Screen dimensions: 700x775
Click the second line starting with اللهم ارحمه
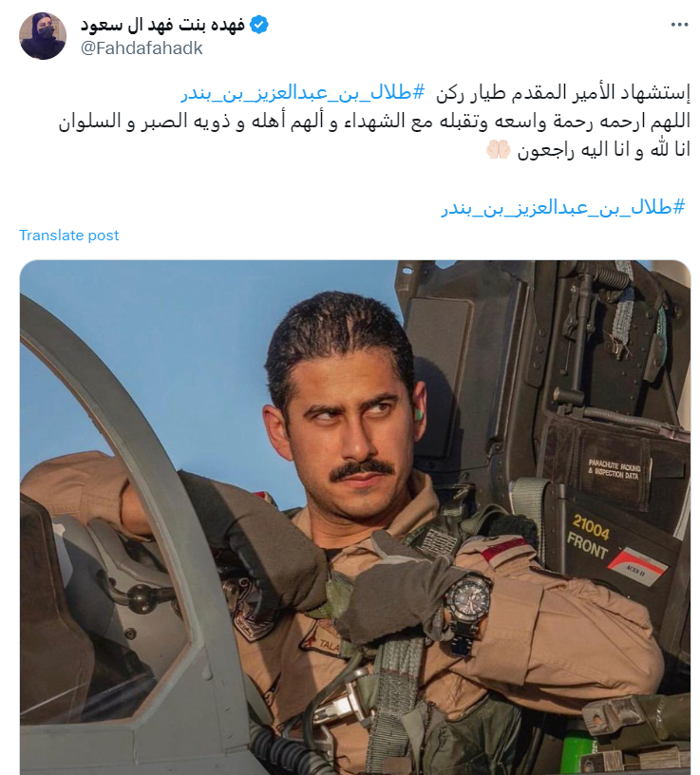pyautogui.click(x=374, y=122)
